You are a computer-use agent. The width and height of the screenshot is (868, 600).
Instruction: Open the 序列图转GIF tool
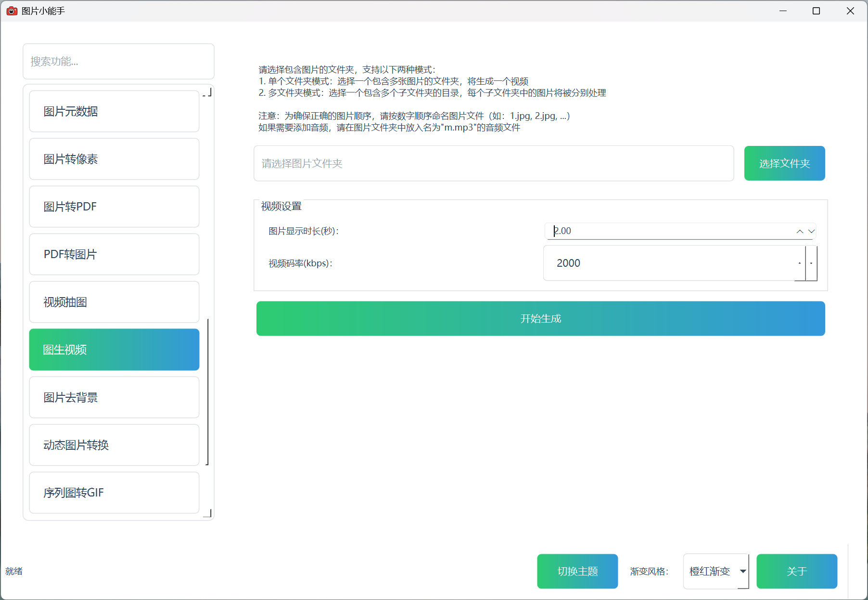click(x=114, y=493)
